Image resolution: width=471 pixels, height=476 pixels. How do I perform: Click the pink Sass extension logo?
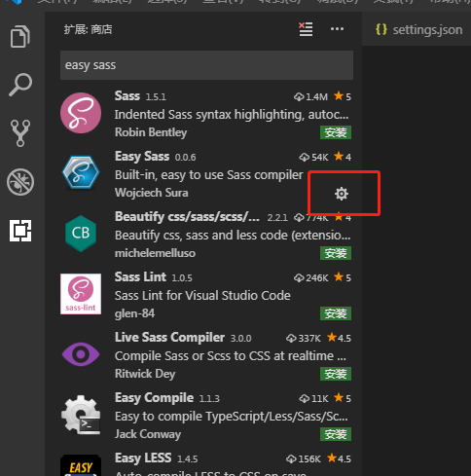(81, 113)
